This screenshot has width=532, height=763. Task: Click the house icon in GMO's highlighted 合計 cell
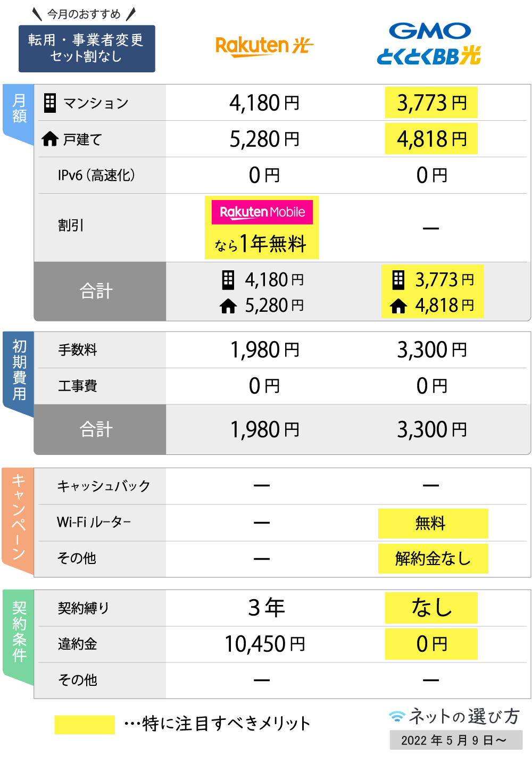coord(398,306)
